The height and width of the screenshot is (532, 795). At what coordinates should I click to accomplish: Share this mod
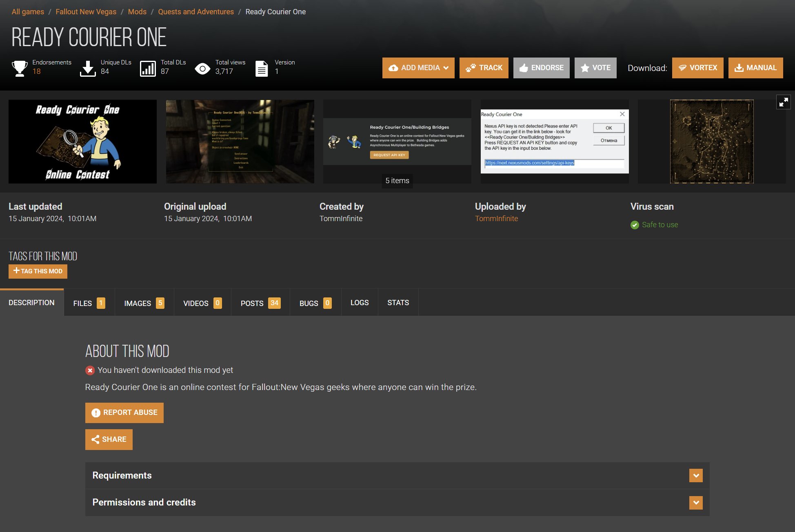(109, 439)
